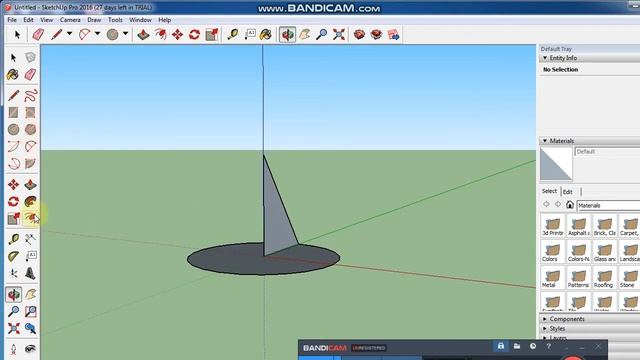Expand the Styles panel
Viewport: 640px width, 360px height.
[x=545, y=328]
